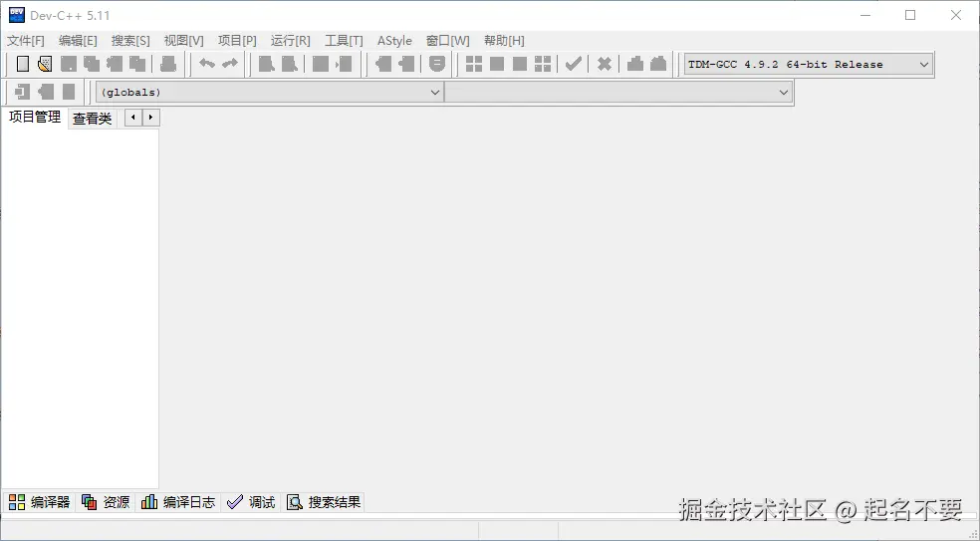
Task: Click the Save file toolbar icon
Action: 68,64
